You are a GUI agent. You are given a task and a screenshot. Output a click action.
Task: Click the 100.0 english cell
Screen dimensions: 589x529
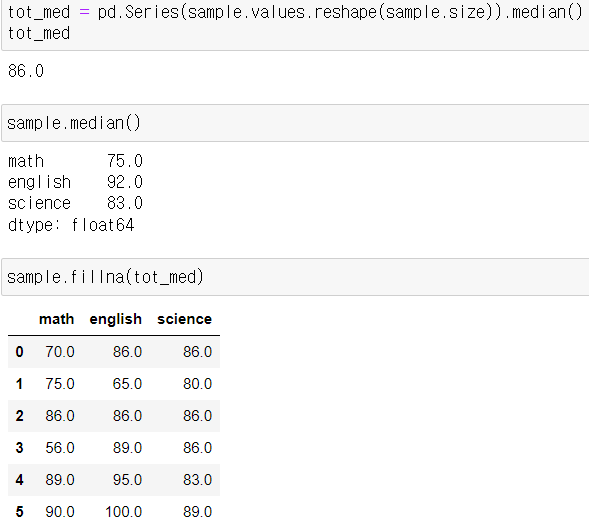click(x=124, y=512)
